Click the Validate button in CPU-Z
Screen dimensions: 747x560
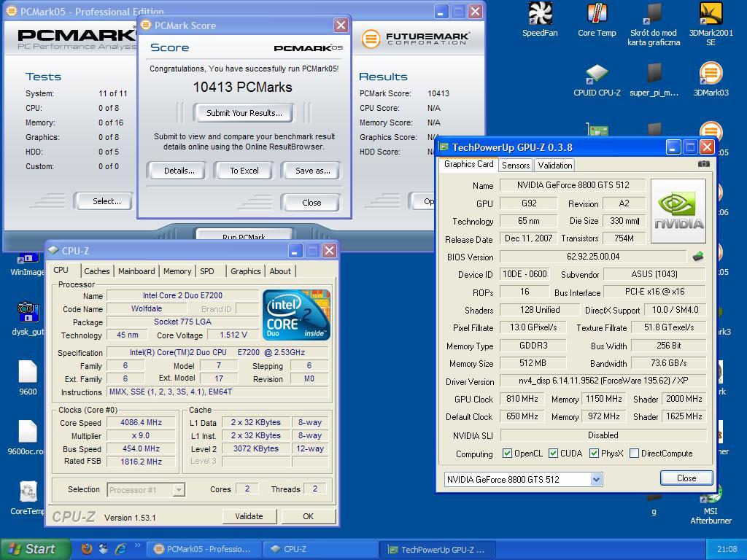[x=249, y=516]
